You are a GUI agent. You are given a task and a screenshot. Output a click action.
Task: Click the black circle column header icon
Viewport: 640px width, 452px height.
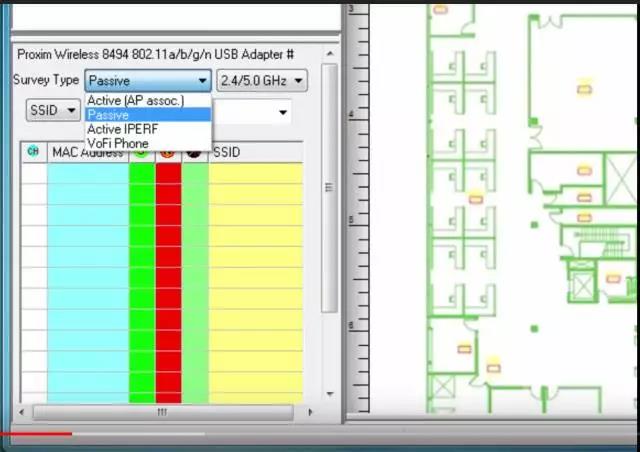(x=194, y=152)
